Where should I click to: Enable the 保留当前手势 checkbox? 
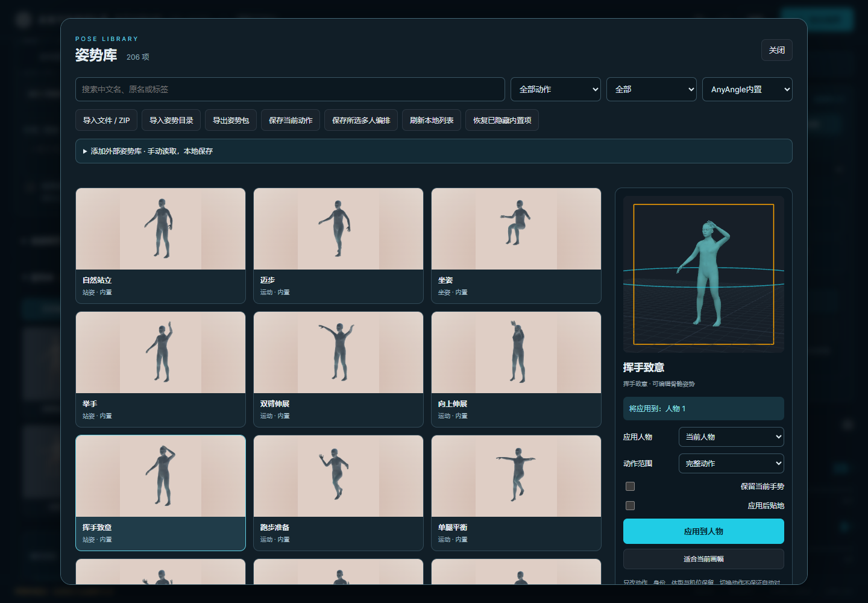tap(631, 487)
